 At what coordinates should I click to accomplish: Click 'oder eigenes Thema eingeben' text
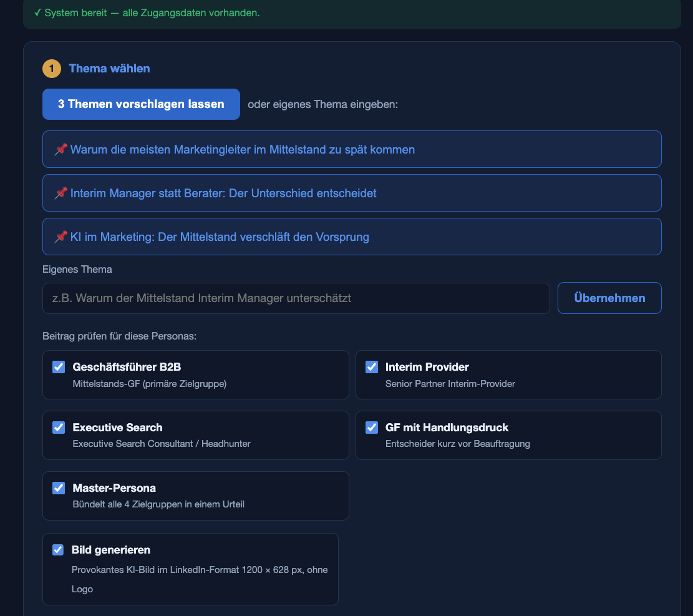(x=322, y=104)
